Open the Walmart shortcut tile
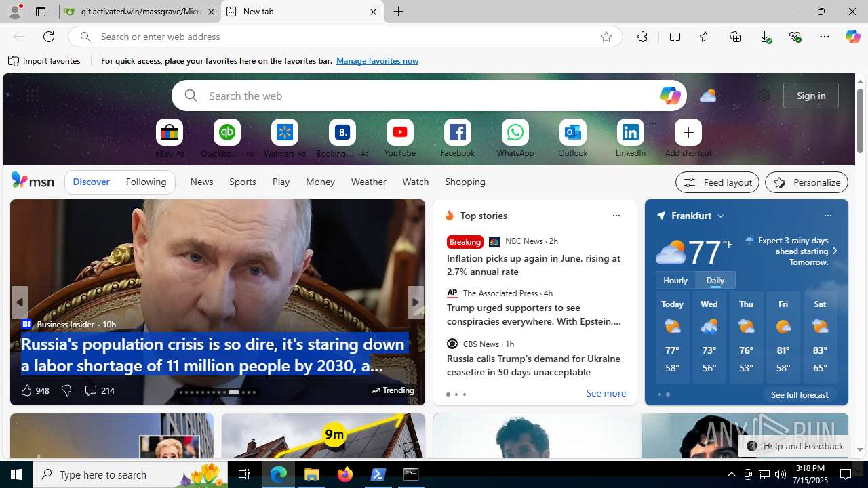The width and height of the screenshot is (868, 488). pyautogui.click(x=285, y=132)
